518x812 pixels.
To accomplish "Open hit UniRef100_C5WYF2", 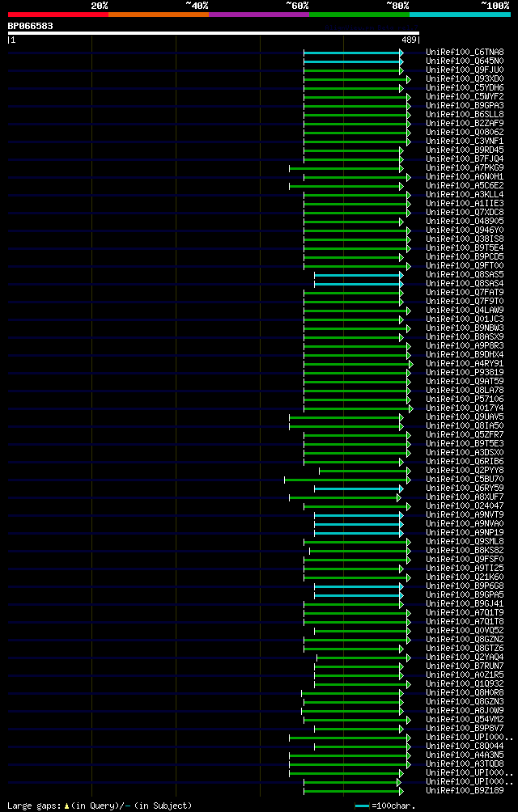I will click(x=464, y=97).
